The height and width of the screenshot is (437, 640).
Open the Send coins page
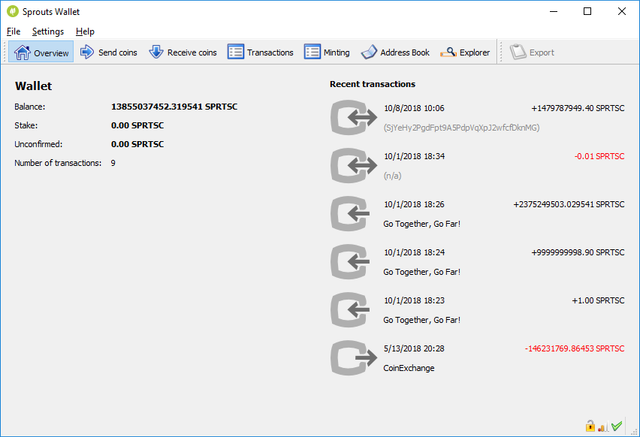tap(109, 52)
